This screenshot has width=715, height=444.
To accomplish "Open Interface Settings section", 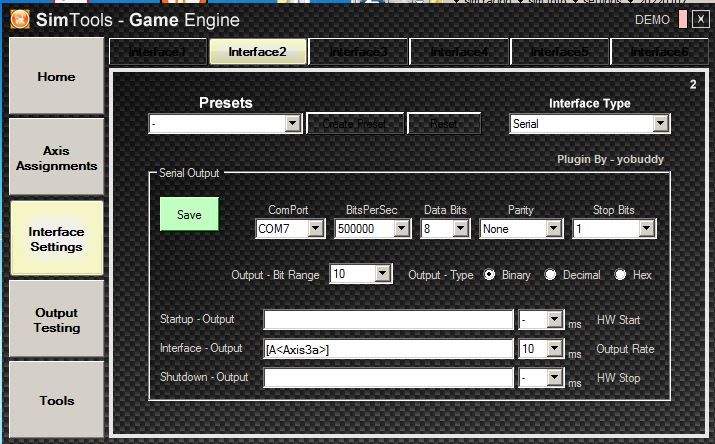I will tap(57, 239).
